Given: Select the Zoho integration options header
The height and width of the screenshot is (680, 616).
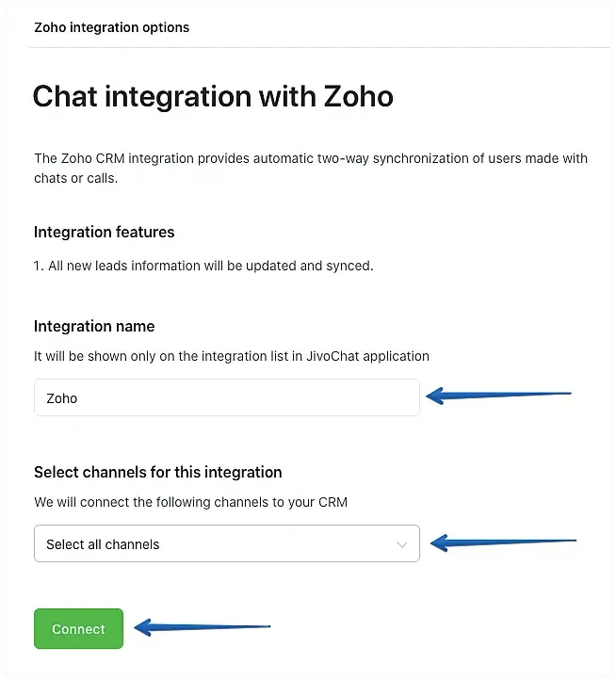Looking at the screenshot, I should coord(112,27).
